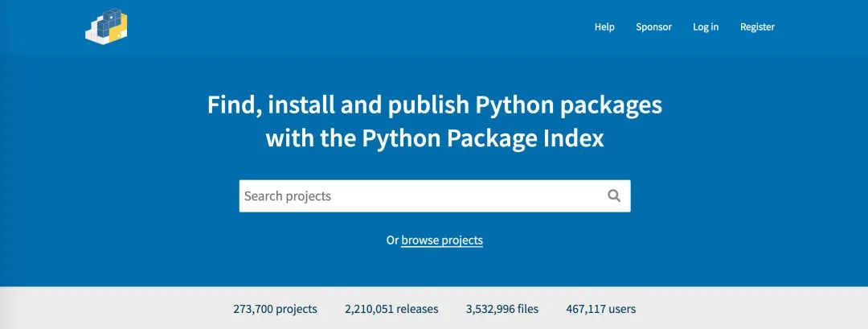Go to Log in
This screenshot has width=868, height=329.
(706, 27)
